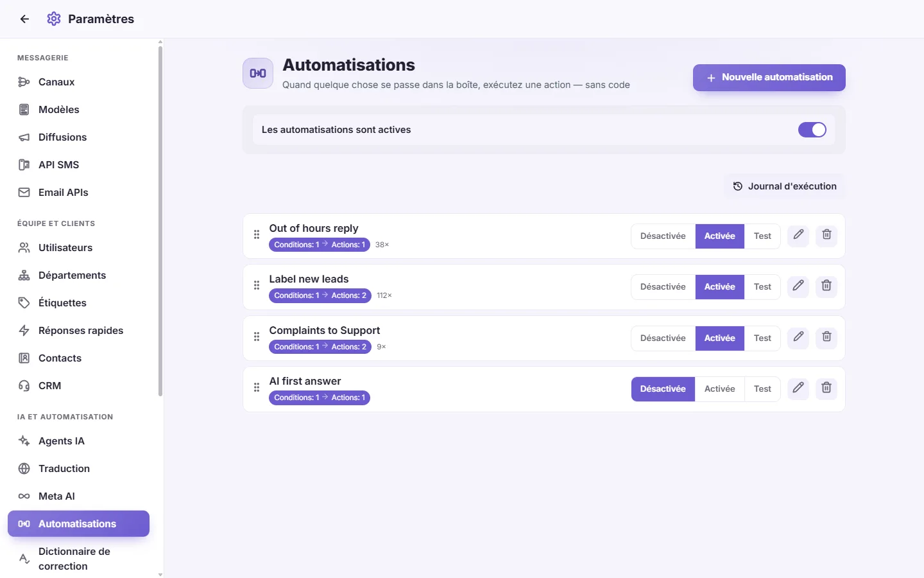924x578 pixels.
Task: Go to Modèles settings
Action: click(x=78, y=110)
